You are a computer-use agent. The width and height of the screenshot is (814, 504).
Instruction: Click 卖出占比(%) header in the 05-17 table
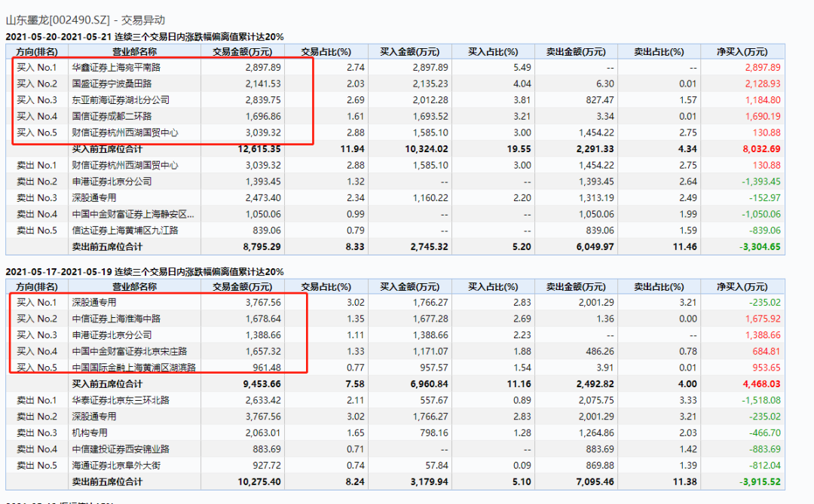(x=659, y=287)
